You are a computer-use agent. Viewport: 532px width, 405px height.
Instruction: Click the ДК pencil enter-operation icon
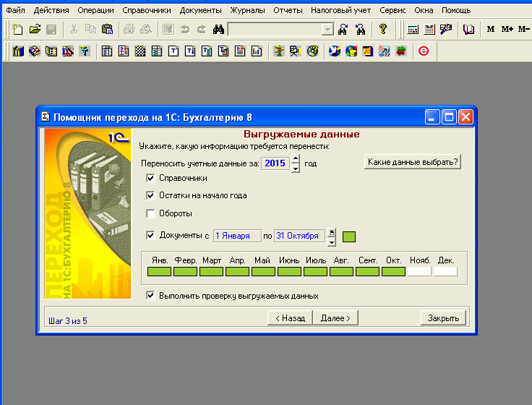tap(68, 51)
